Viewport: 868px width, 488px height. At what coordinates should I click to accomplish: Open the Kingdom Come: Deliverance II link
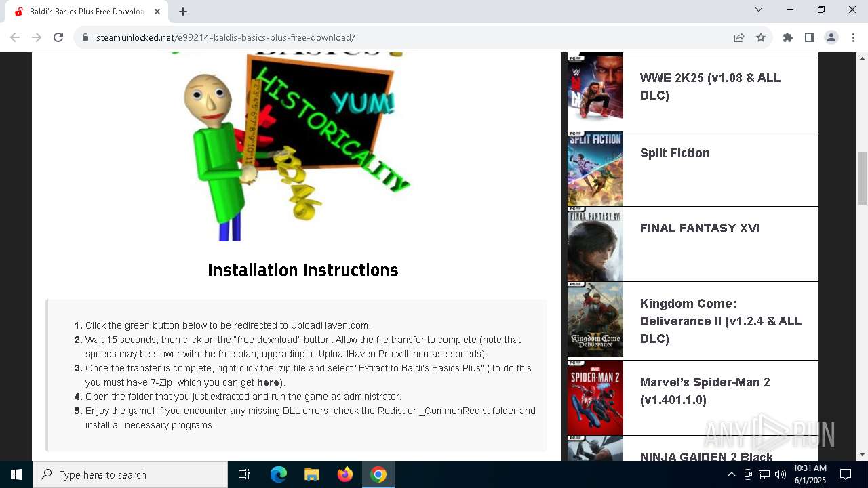[721, 321]
